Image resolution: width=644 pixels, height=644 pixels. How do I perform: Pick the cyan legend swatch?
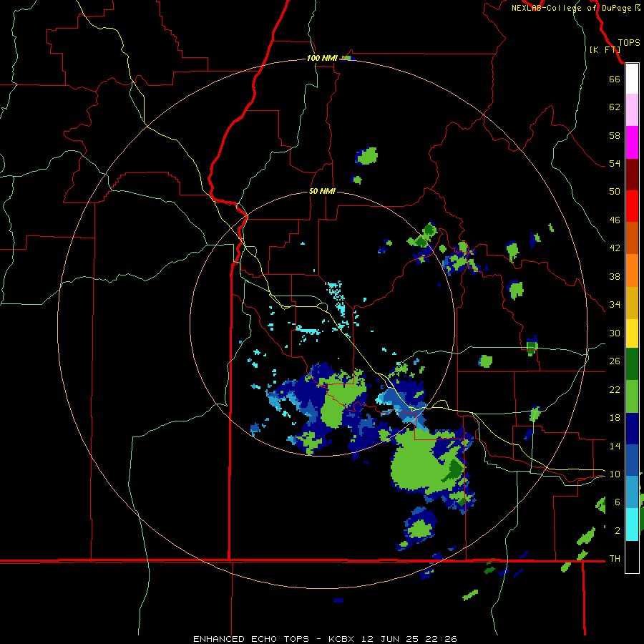632,525
